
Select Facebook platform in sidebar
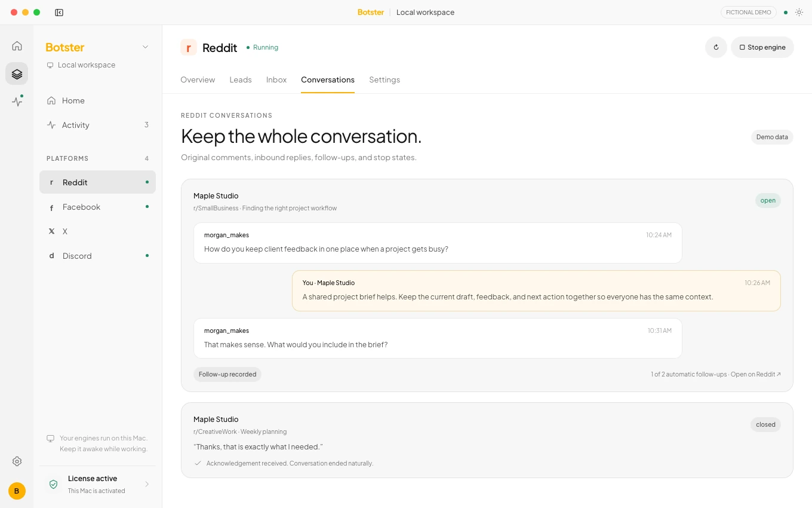click(97, 207)
